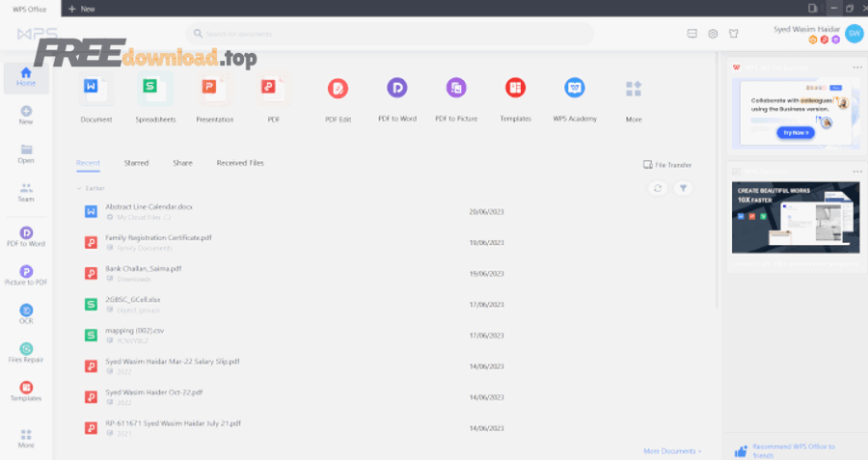
Task: Create a new Spreadsheets file
Action: coord(155,97)
